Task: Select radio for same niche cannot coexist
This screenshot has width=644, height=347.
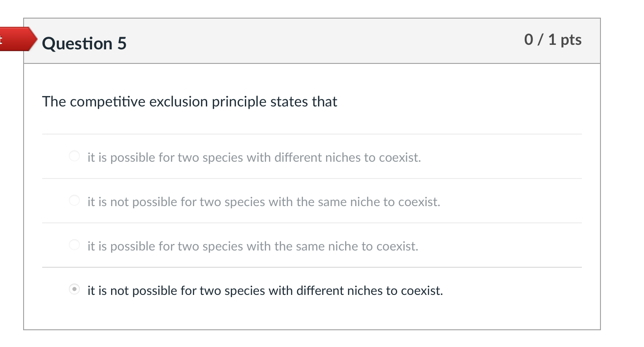Action: coord(74,201)
